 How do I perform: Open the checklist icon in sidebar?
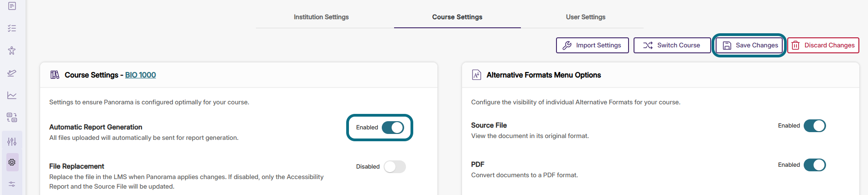coord(12,28)
